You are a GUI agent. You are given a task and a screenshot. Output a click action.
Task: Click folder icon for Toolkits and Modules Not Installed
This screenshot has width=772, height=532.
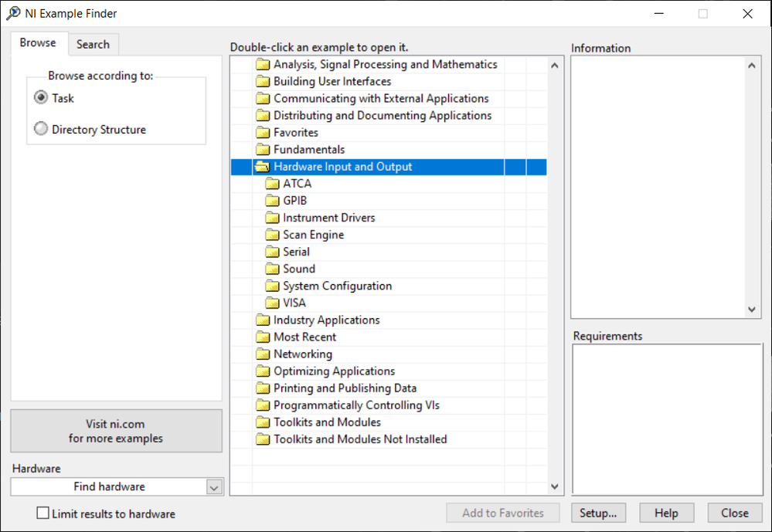click(263, 439)
